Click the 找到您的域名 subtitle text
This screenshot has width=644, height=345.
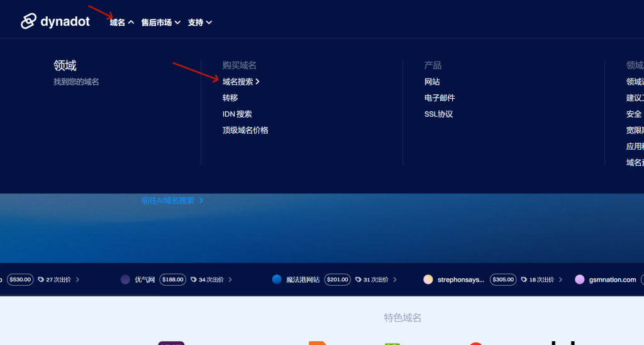click(x=76, y=82)
